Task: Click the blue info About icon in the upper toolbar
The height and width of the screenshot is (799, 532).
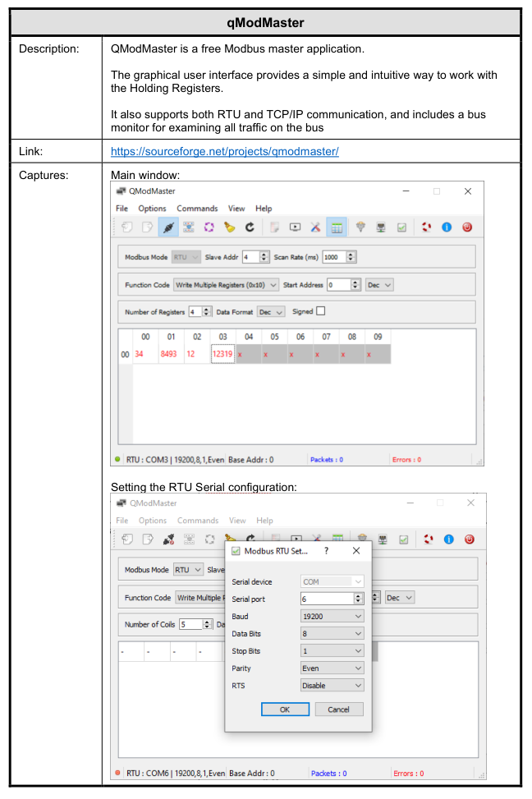Action: tap(447, 227)
